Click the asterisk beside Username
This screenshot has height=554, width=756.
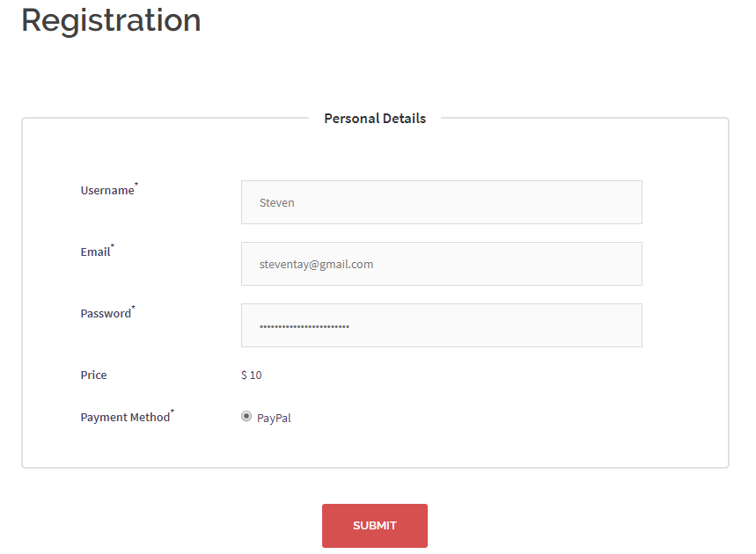(136, 185)
